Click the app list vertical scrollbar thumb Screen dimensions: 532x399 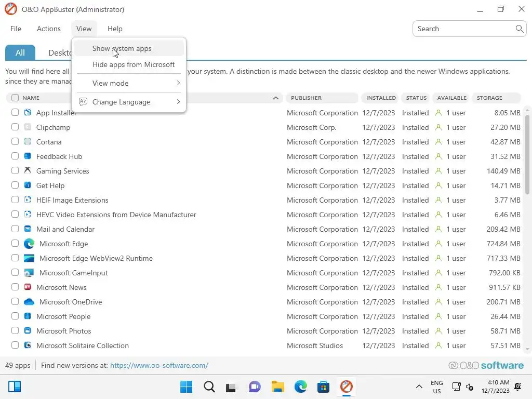527,154
